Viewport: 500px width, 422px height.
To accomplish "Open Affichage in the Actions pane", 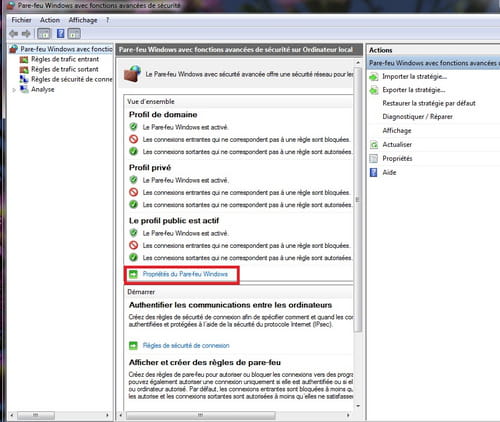I will pyautogui.click(x=397, y=131).
